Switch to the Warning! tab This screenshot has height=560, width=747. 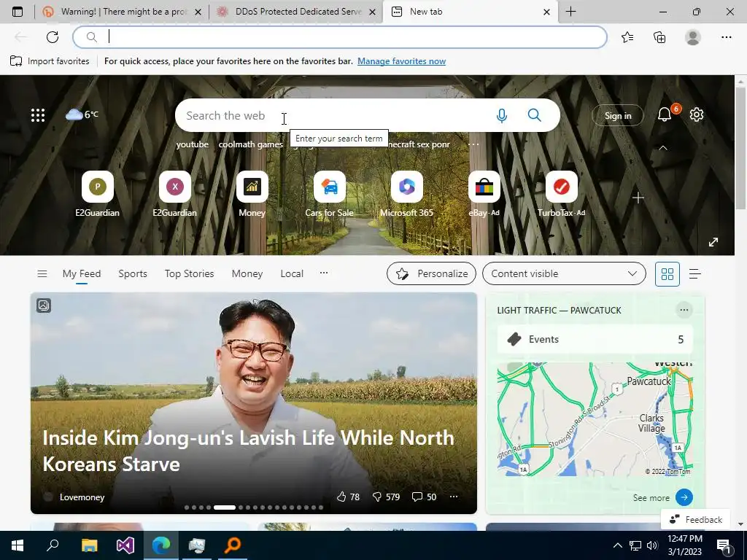coord(122,12)
